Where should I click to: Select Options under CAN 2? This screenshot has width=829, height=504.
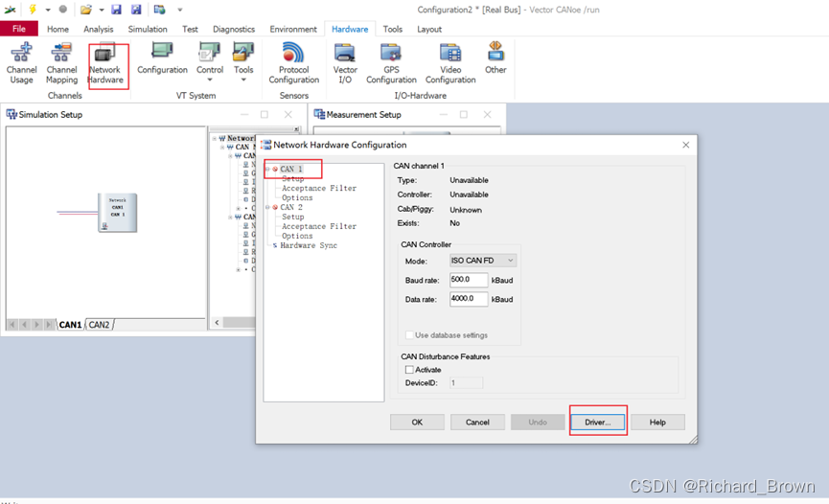point(297,236)
